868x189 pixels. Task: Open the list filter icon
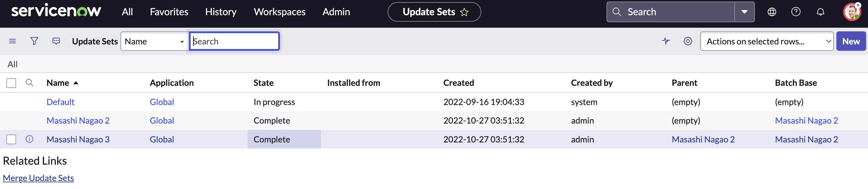(34, 41)
